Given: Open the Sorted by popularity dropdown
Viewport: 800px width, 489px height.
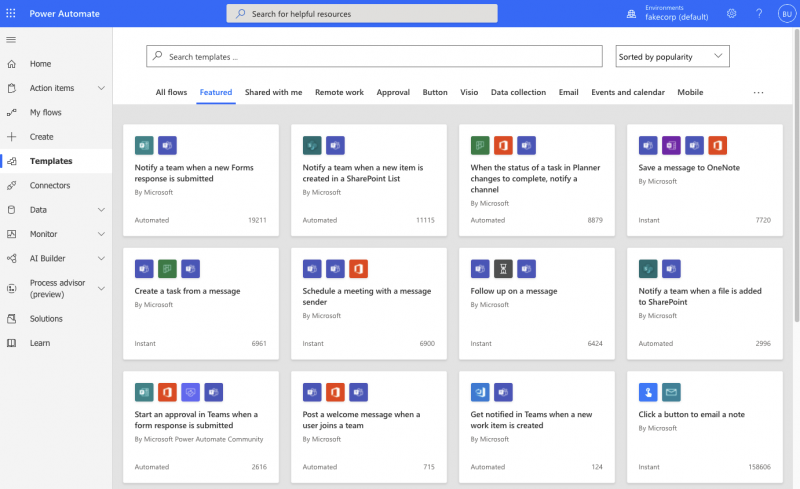Looking at the screenshot, I should pyautogui.click(x=672, y=56).
